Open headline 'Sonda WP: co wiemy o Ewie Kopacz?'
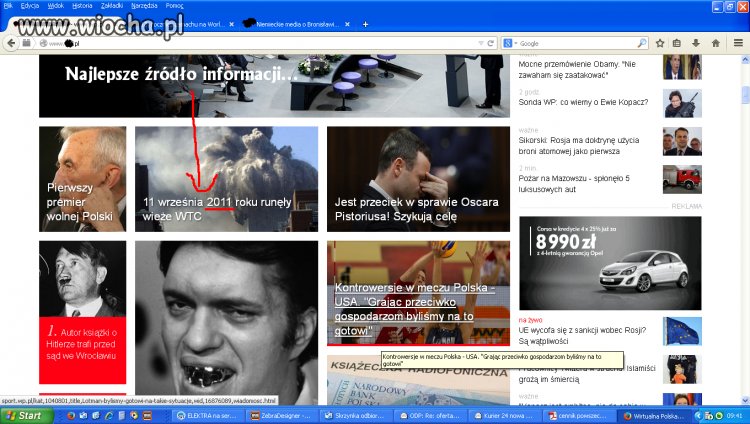Viewport: 750px width, 424px height. 583,102
